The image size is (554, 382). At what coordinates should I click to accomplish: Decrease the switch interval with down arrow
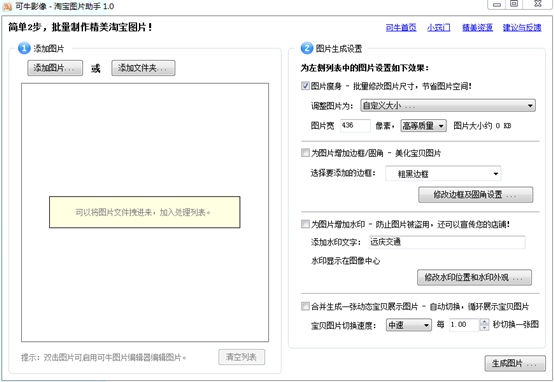tap(484, 328)
